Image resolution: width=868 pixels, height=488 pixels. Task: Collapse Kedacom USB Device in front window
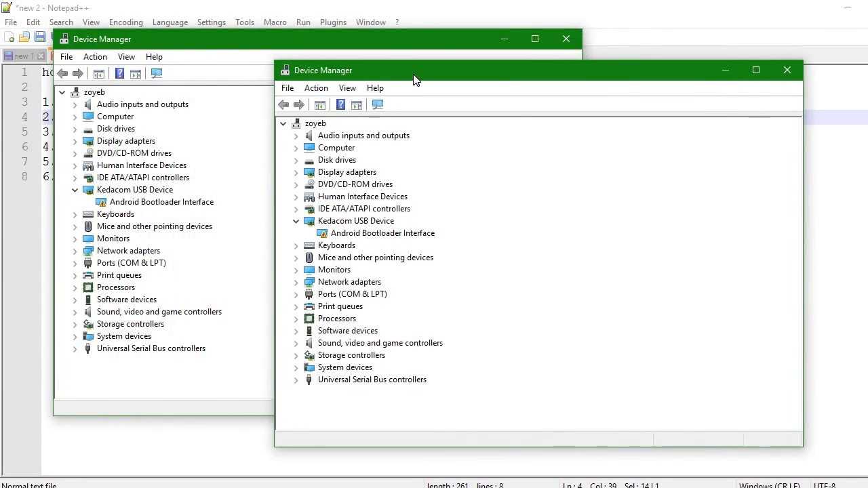pyautogui.click(x=296, y=221)
